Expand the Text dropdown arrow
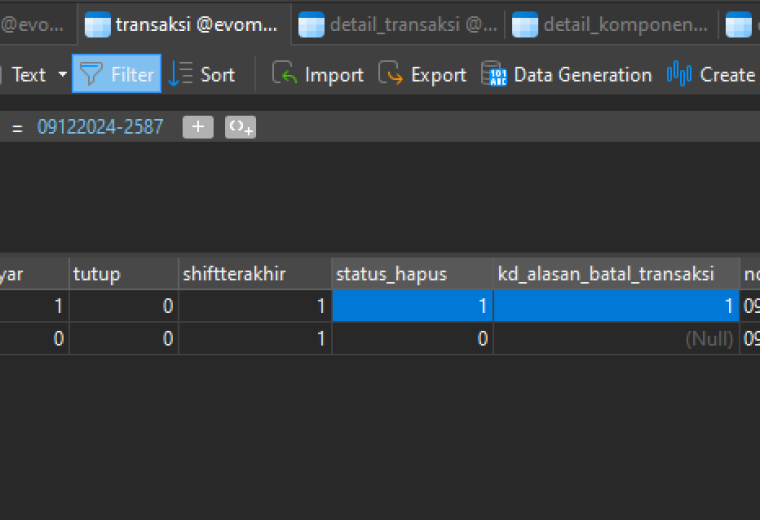The height and width of the screenshot is (520, 760). [63, 75]
